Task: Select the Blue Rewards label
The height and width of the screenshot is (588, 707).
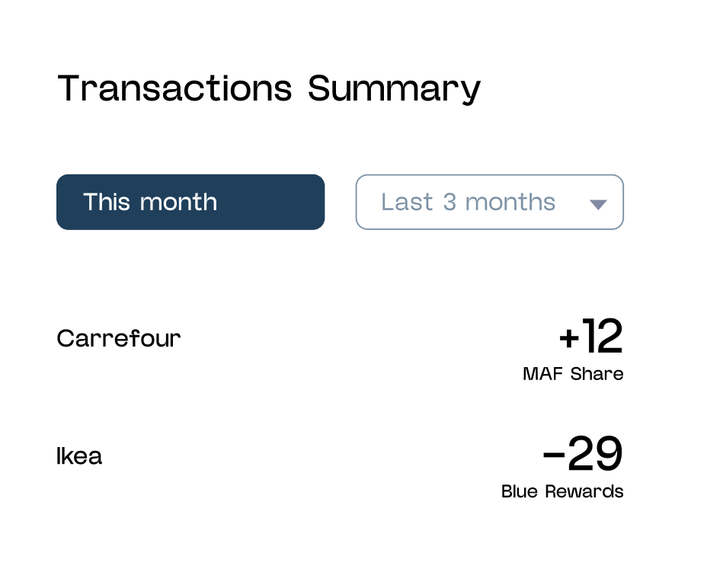Action: pos(562,491)
